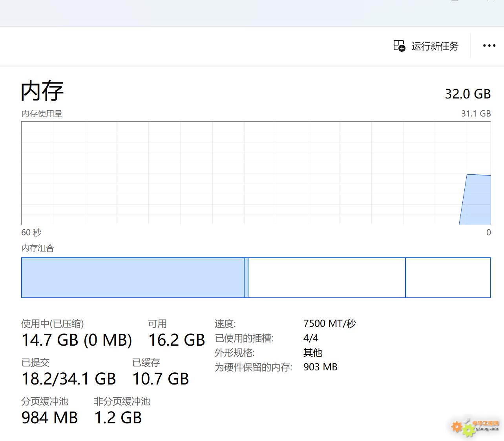Click the 984 MB paged pool value
This screenshot has width=504, height=441.
click(x=50, y=418)
